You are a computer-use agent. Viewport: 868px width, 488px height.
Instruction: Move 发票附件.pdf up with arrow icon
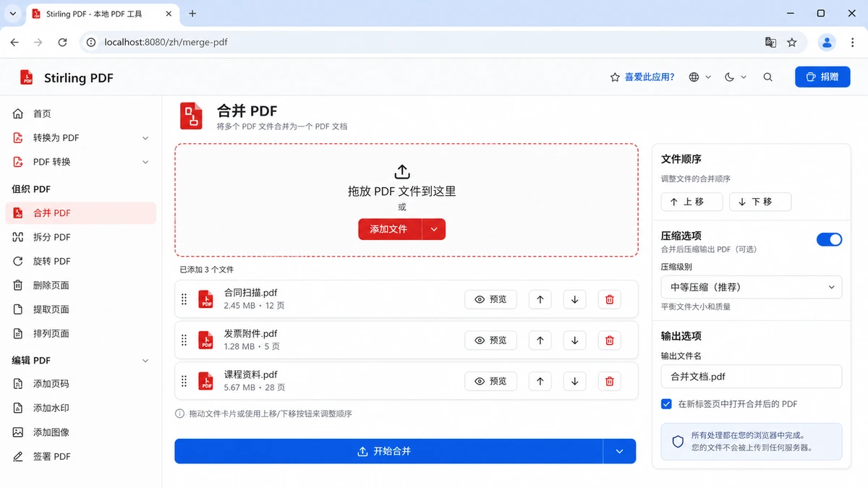pos(540,340)
